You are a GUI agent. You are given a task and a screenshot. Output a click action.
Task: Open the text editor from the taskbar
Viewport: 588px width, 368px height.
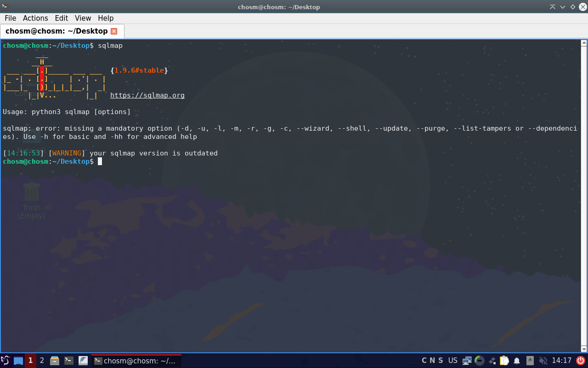[x=83, y=361]
